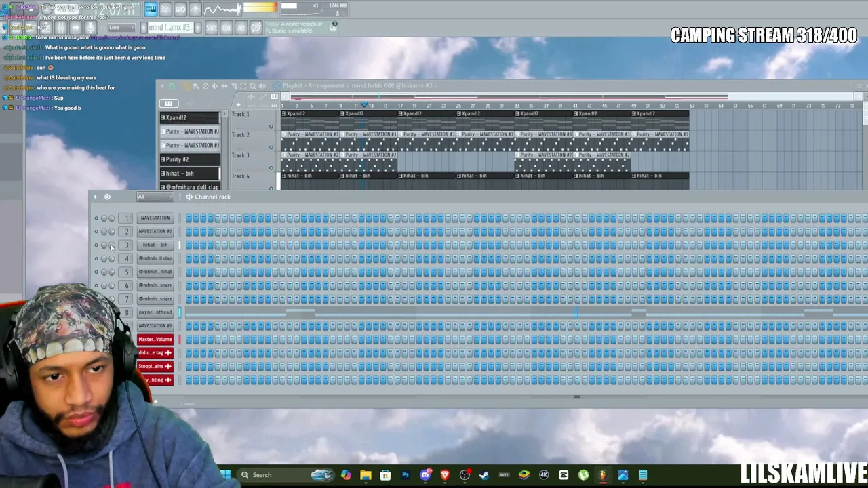Image resolution: width=868 pixels, height=488 pixels.
Task: Toggle the mute LED for hihat - bih channel
Action: (96, 245)
